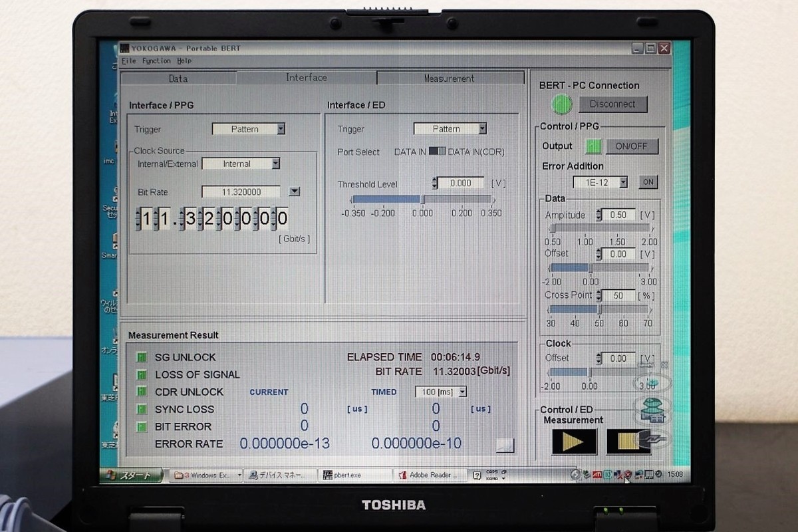
Task: Switch to the Measurement tab
Action: coord(450,78)
